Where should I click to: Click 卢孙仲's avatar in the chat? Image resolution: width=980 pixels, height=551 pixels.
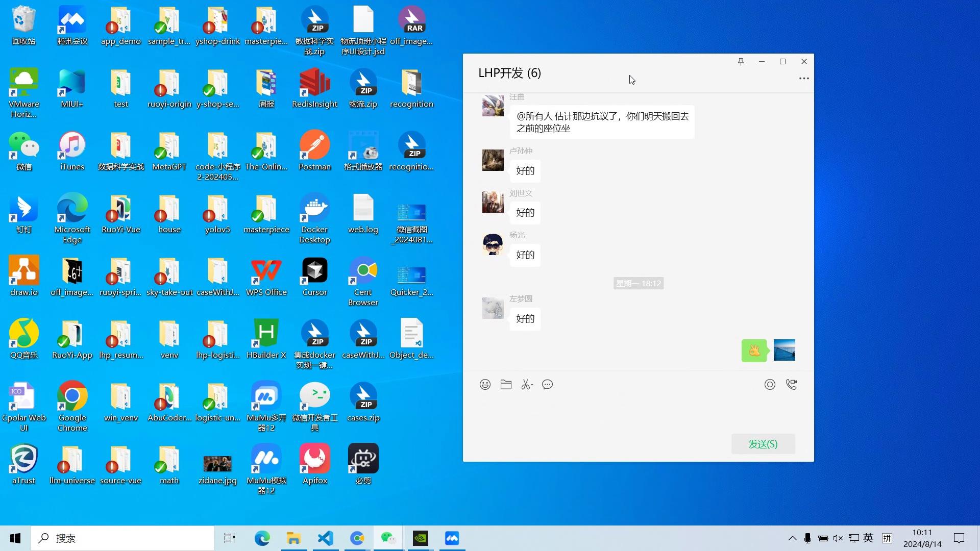493,160
